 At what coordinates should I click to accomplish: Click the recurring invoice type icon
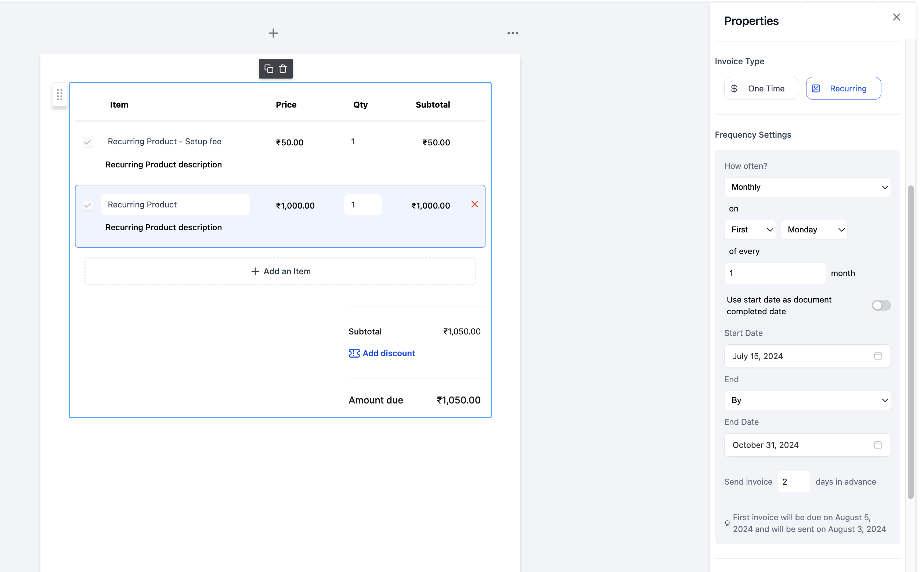[x=816, y=88]
